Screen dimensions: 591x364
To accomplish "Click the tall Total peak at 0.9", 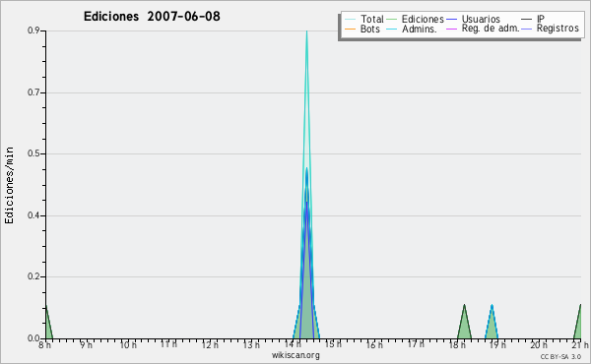I will [x=306, y=32].
